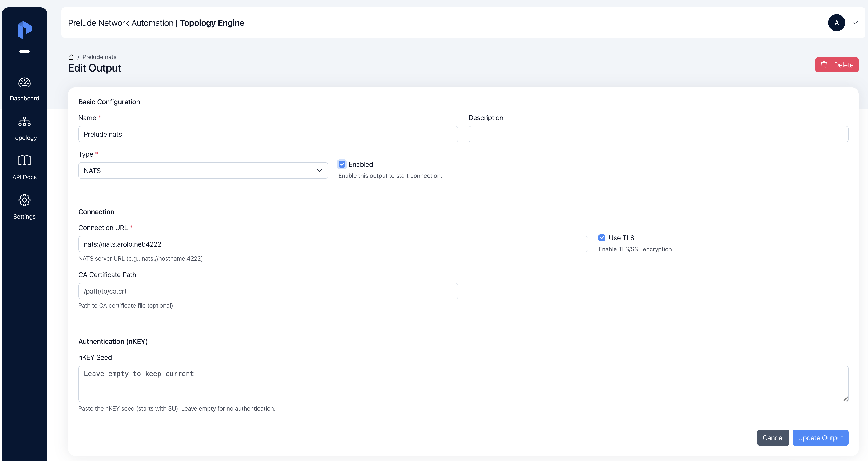Click the API Docs menu label
The width and height of the screenshot is (868, 461).
click(x=25, y=177)
